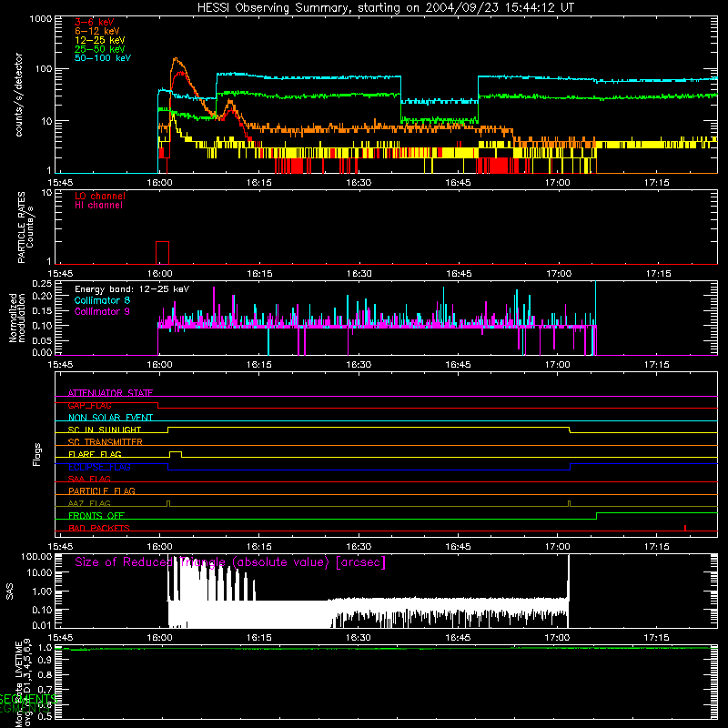Click the Flags axis label
The image size is (728, 728).
37,454
